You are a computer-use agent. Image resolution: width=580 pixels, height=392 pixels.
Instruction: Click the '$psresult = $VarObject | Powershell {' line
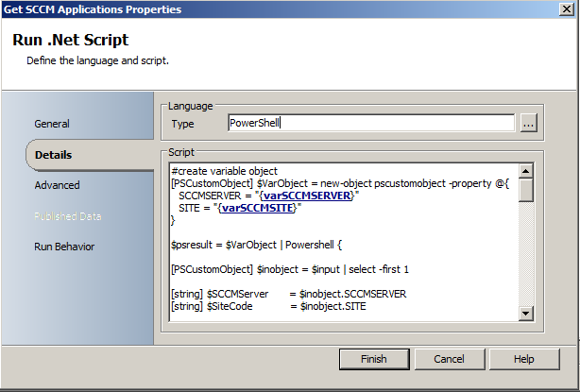[256, 245]
